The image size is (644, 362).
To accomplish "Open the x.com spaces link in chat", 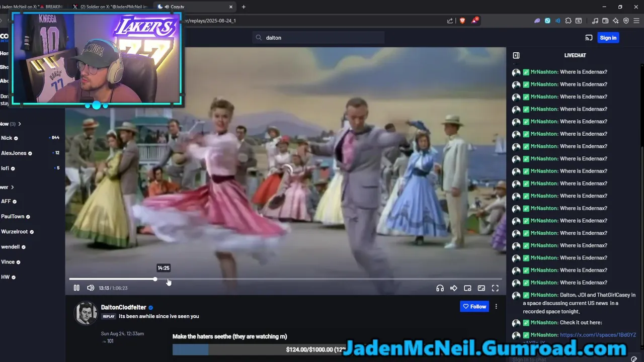I will coord(598,335).
